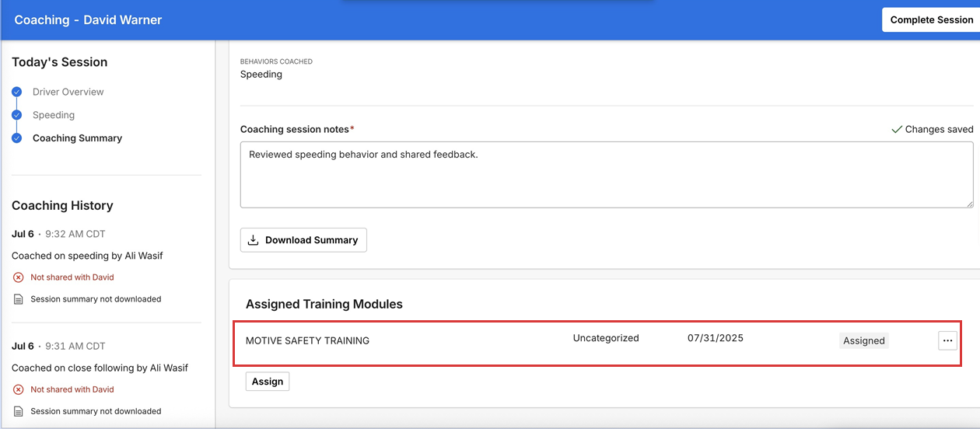The height and width of the screenshot is (429, 980).
Task: Select the Coaching Summary step
Action: (77, 138)
